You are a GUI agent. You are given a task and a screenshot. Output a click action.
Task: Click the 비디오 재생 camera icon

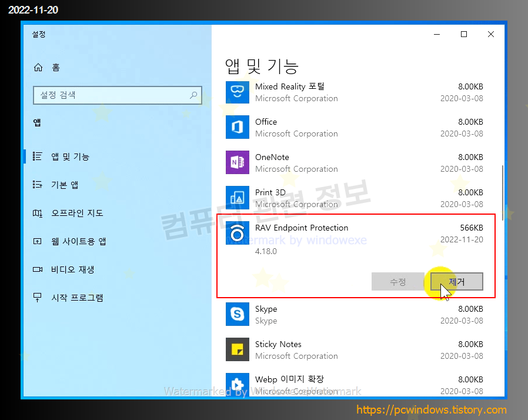click(x=38, y=269)
